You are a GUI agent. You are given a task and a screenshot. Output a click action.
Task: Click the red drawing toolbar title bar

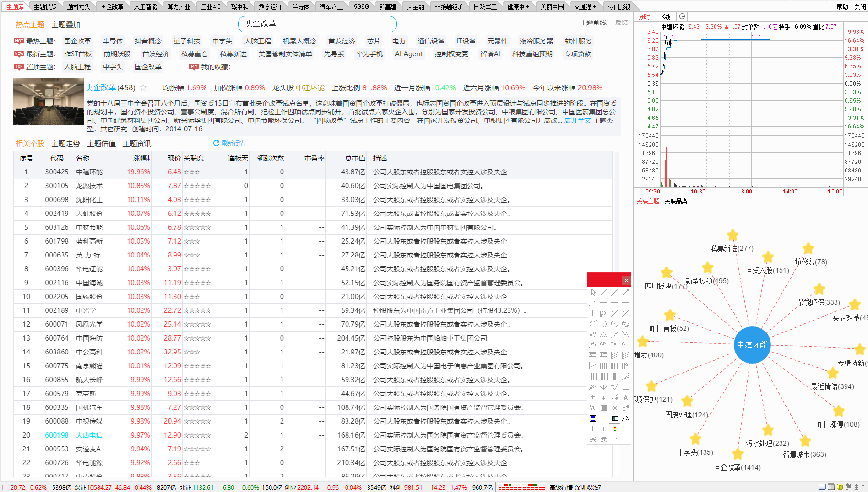604,280
